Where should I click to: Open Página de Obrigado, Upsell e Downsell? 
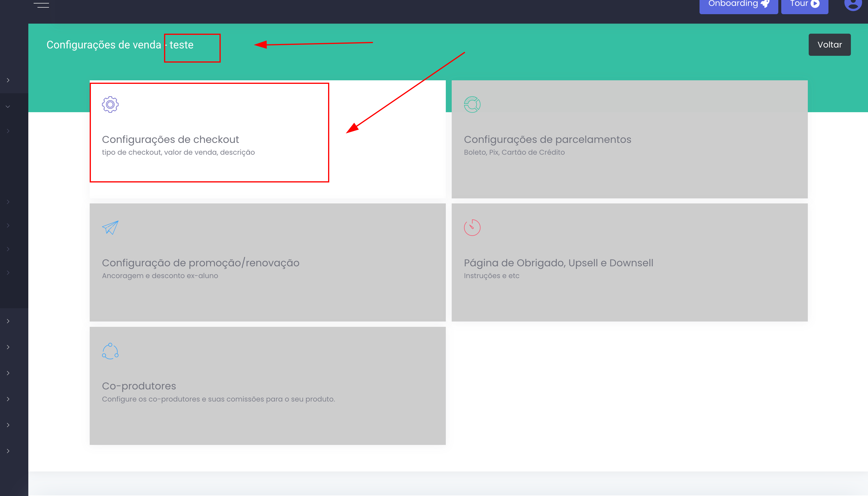tap(558, 263)
